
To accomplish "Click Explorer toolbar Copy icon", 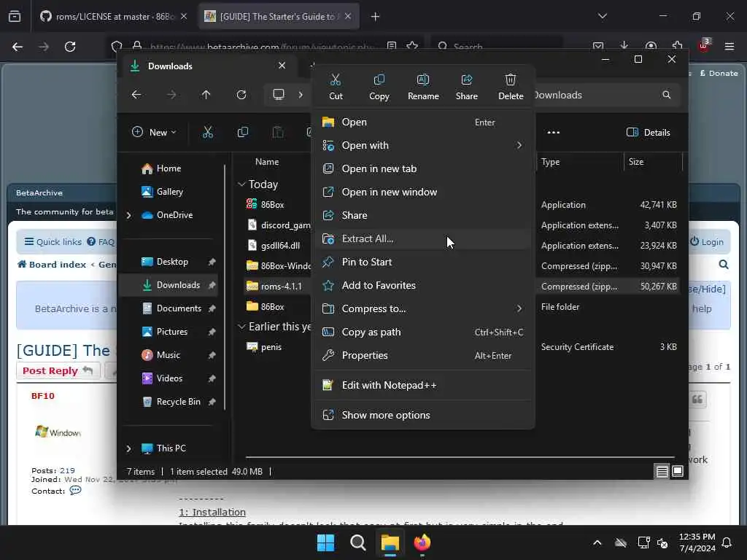I will pos(242,133).
